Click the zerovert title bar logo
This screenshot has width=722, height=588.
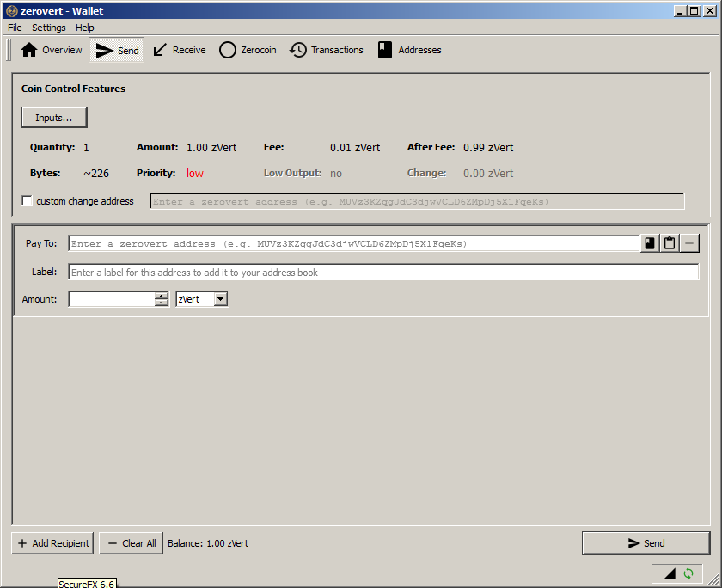[x=12, y=11]
